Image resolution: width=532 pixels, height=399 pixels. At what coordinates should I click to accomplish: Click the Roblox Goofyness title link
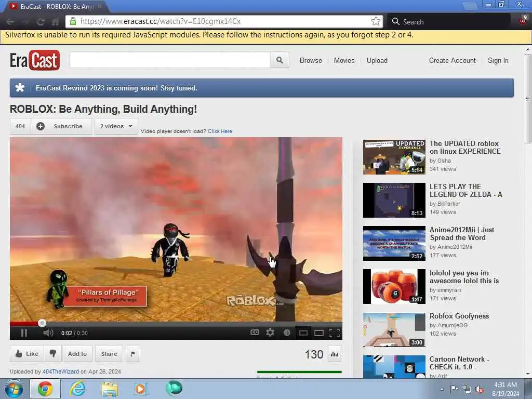tap(459, 316)
